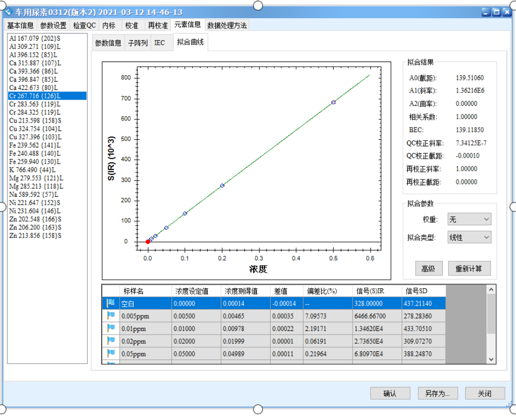
Task: Switch to the 参数设置 tab
Action: (53, 25)
